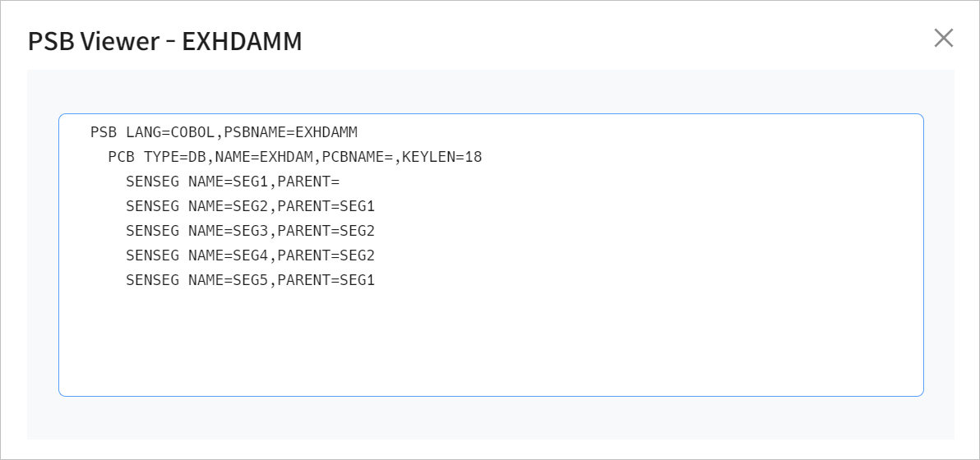Click PARENT=SEG2 on the SEG4 line
This screenshot has width=980, height=460.
[x=326, y=255]
